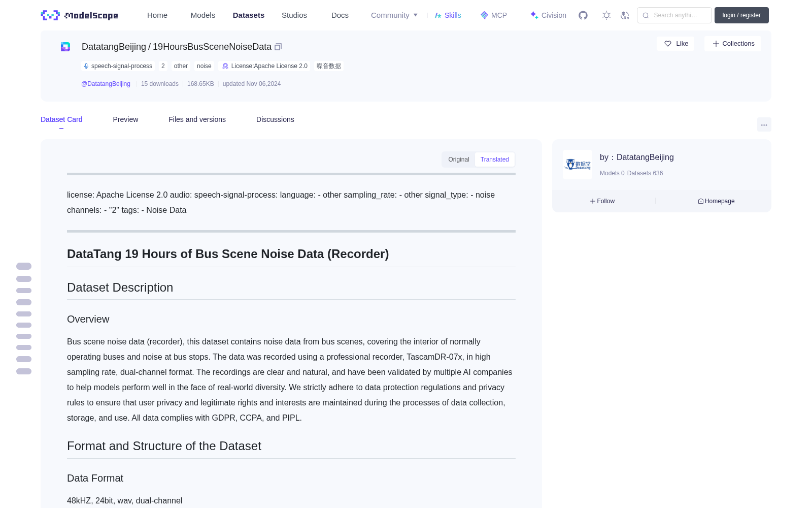812x508 pixels.
Task: Click 'Models 0' count text
Action: 612,173
